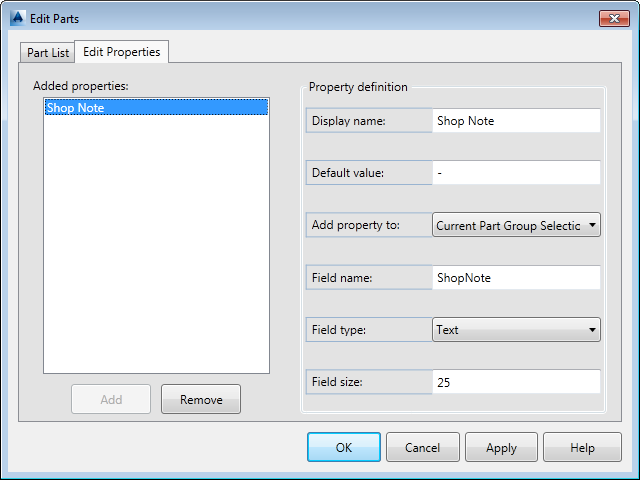Open the Add property to dropdown
Screen dimensions: 640x480
tap(508, 225)
